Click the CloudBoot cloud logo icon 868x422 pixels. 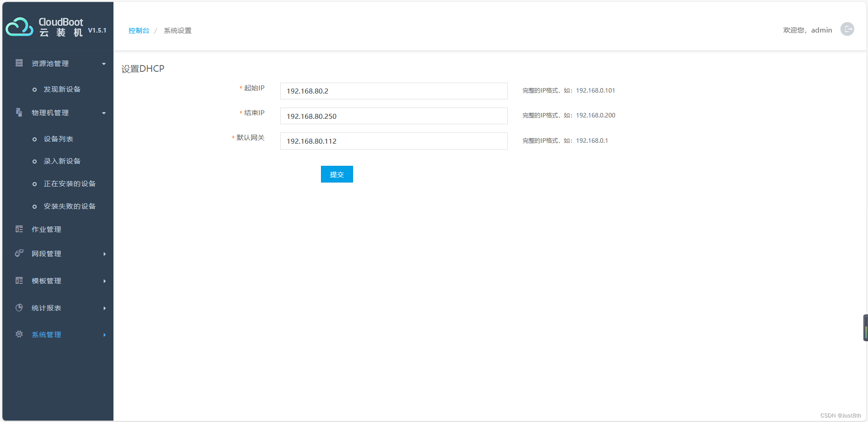coord(18,27)
